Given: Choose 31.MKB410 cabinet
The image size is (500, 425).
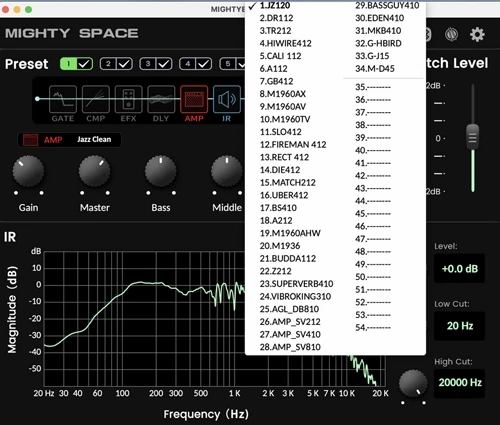Looking at the screenshot, I should click(x=378, y=31).
